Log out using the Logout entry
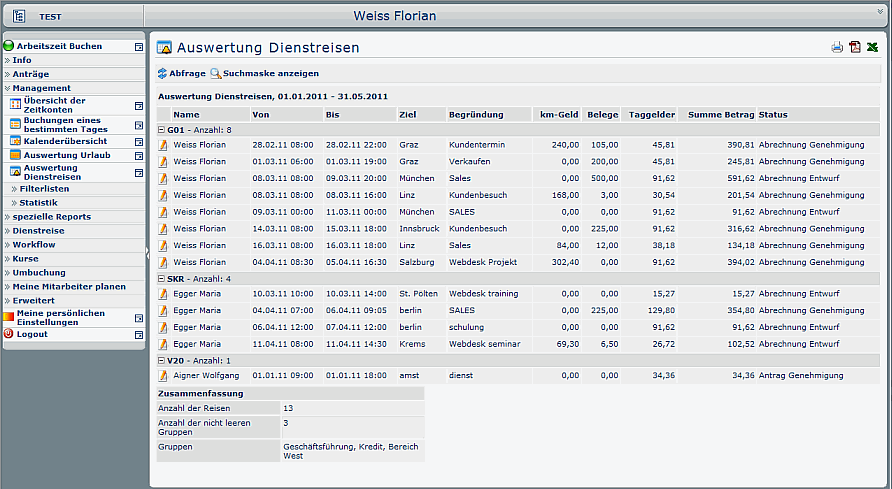 pos(32,334)
